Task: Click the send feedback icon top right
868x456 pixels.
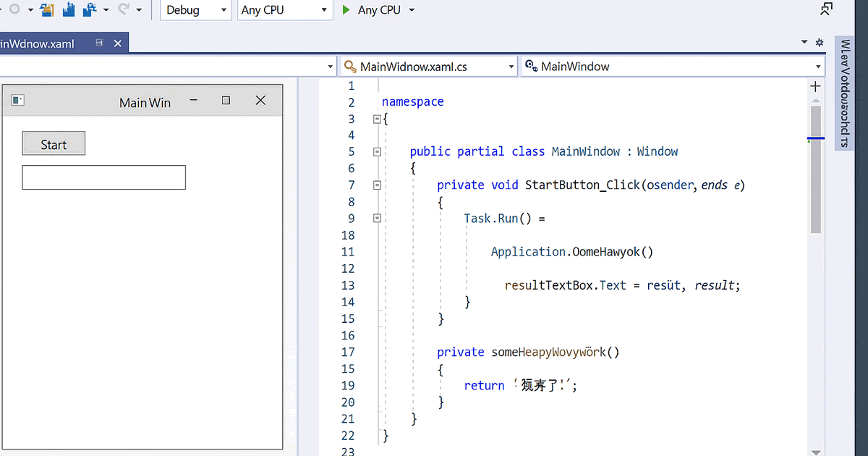Action: (x=826, y=8)
